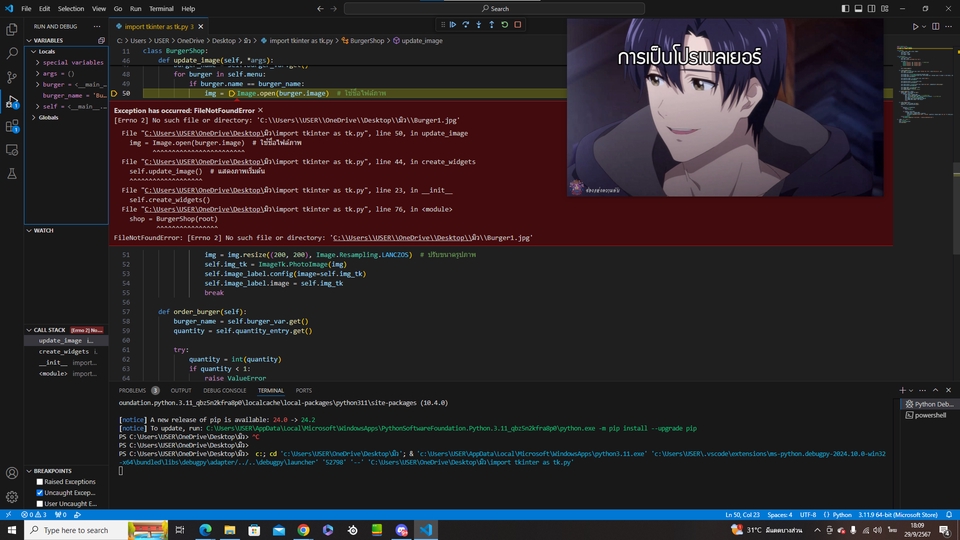This screenshot has height=540, width=960.
Task: Expand the Globals variables node
Action: pyautogui.click(x=33, y=118)
